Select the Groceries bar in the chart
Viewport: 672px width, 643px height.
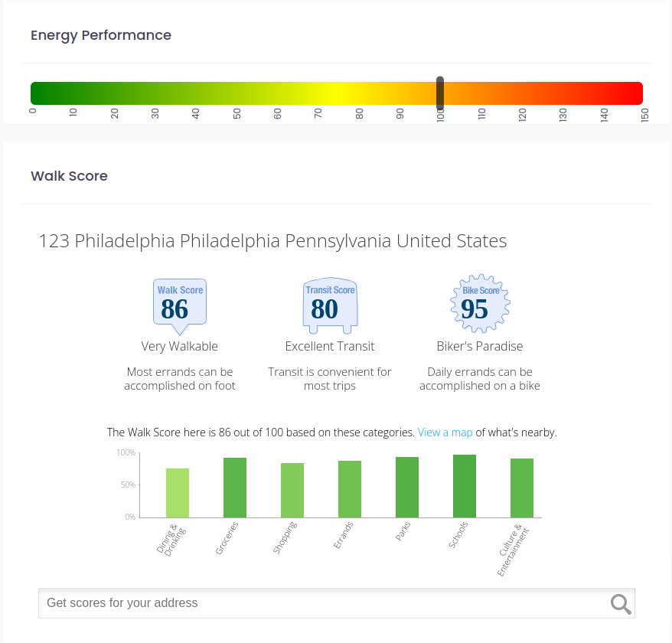coord(235,488)
